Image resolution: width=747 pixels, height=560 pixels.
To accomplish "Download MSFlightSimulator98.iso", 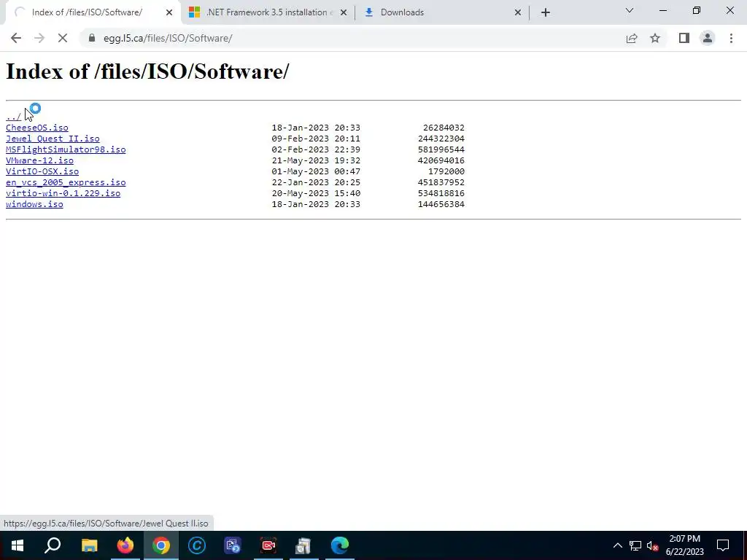I will (x=66, y=149).
